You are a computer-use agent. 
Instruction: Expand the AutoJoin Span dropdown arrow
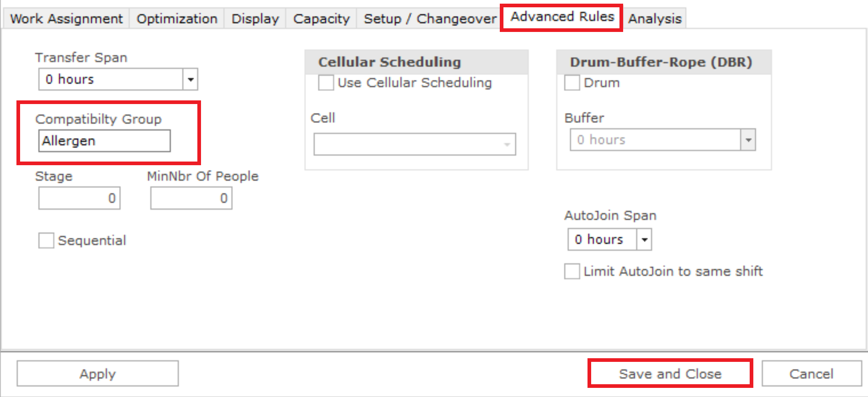pyautogui.click(x=644, y=240)
